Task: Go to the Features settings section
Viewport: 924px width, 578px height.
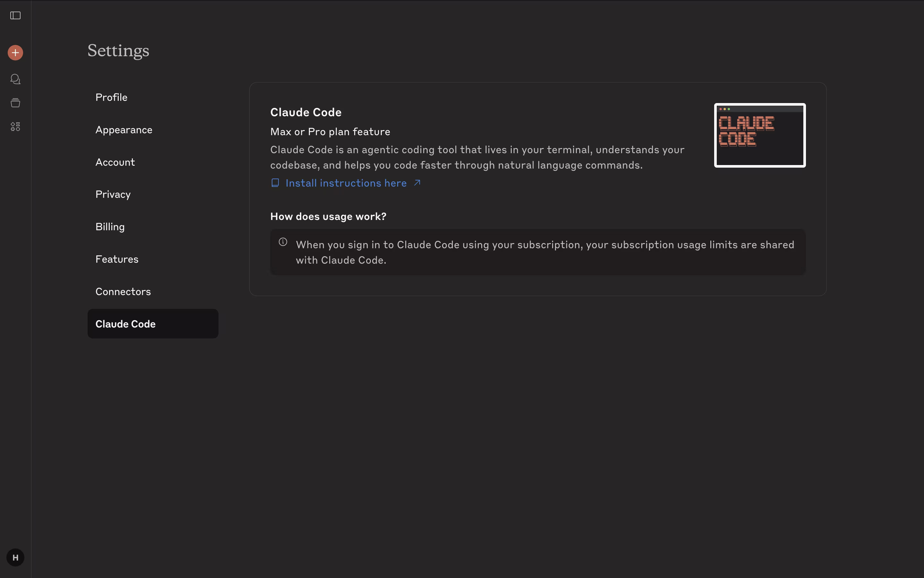Action: point(153,259)
